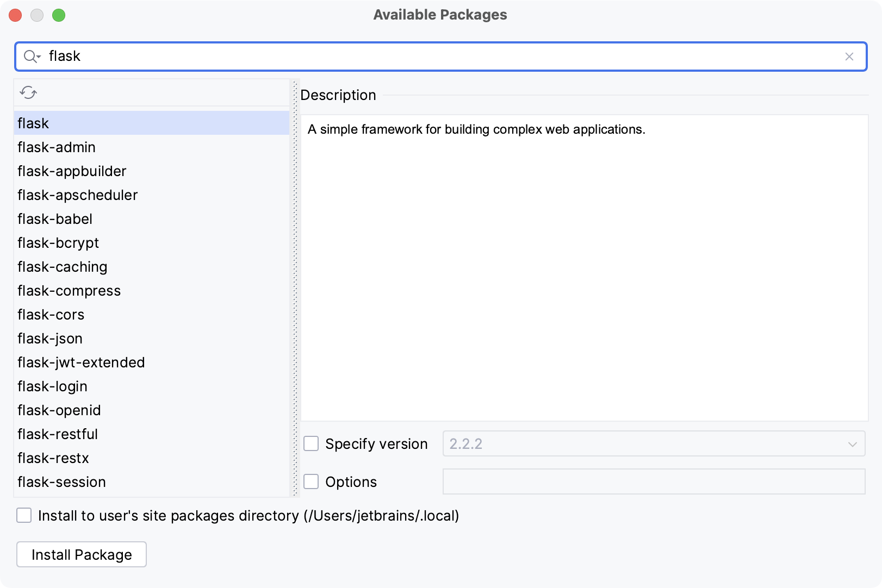882x588 pixels.
Task: Close the Available Packages dialog
Action: point(15,15)
